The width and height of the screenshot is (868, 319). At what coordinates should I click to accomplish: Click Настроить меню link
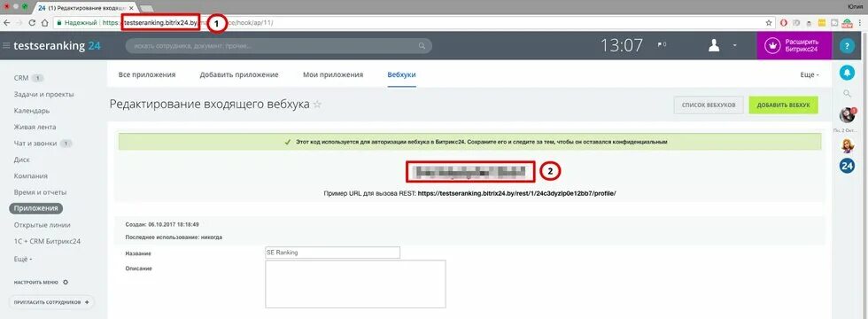pyautogui.click(x=36, y=282)
